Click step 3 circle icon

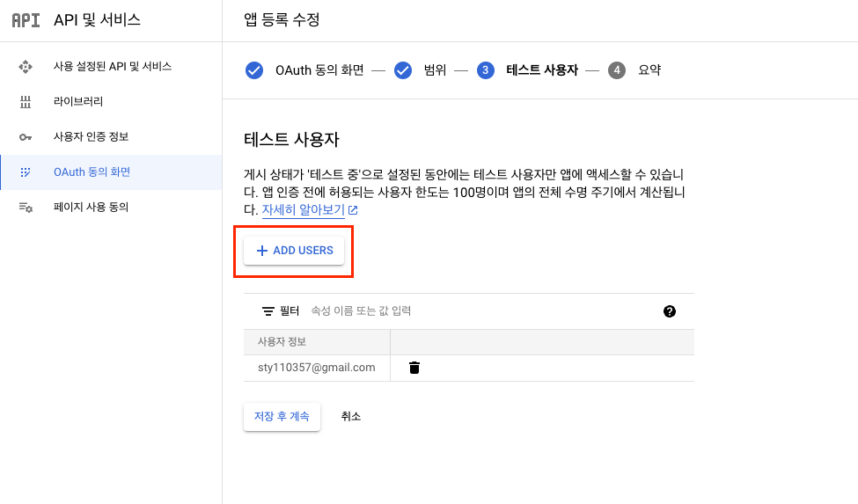[x=486, y=70]
